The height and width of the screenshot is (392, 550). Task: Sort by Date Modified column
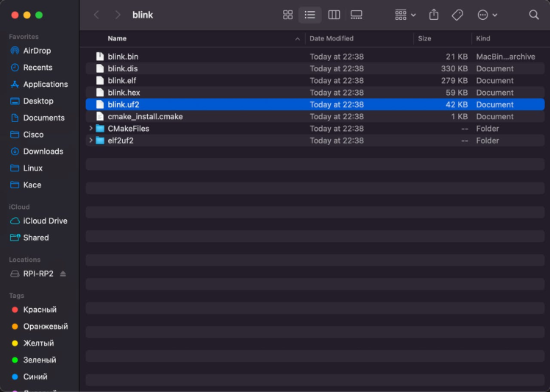(x=332, y=38)
